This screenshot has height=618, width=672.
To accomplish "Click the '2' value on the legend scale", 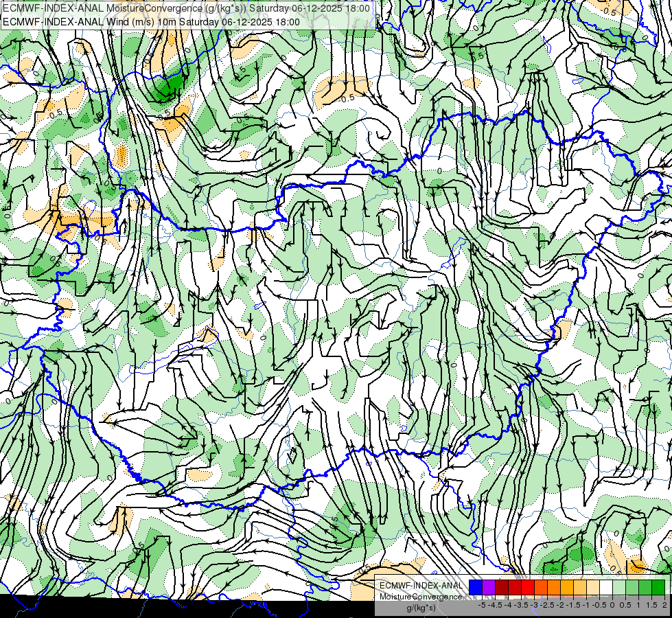I will tap(664, 605).
